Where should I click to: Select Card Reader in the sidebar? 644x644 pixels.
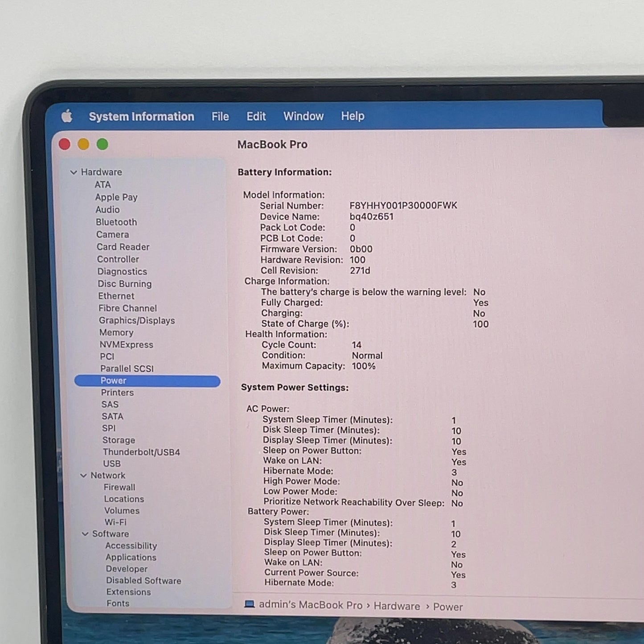(123, 247)
